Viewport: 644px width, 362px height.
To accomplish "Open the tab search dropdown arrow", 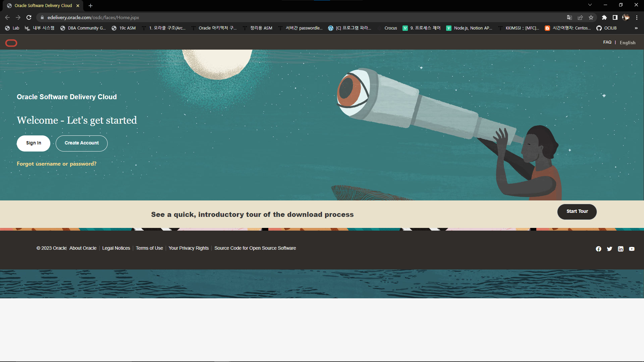I will [x=590, y=5].
